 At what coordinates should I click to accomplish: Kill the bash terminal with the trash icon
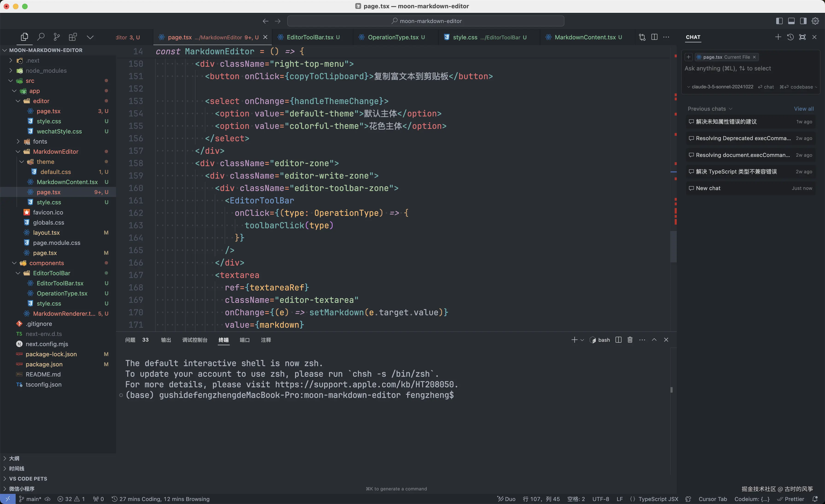(x=630, y=340)
